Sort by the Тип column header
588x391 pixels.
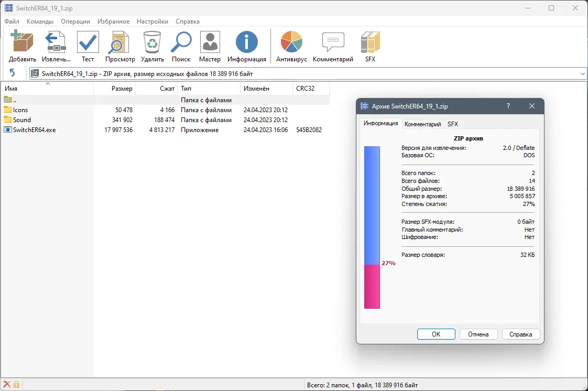click(209, 89)
